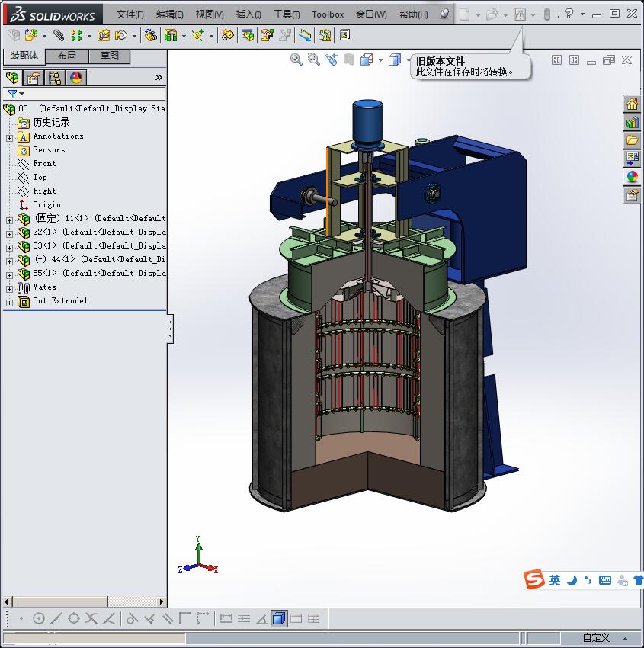Open the ConfigurationManager panel tab
The height and width of the screenshot is (648, 644).
click(x=55, y=77)
